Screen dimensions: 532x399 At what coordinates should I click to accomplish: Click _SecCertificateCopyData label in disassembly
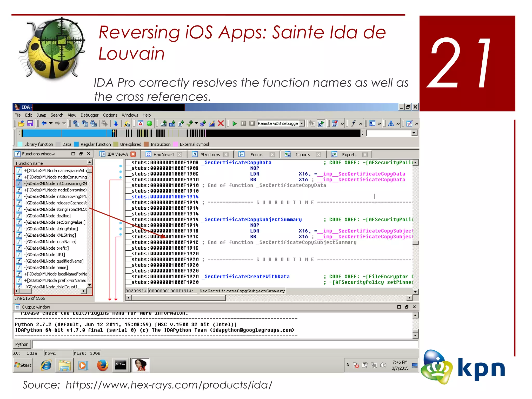click(236, 162)
